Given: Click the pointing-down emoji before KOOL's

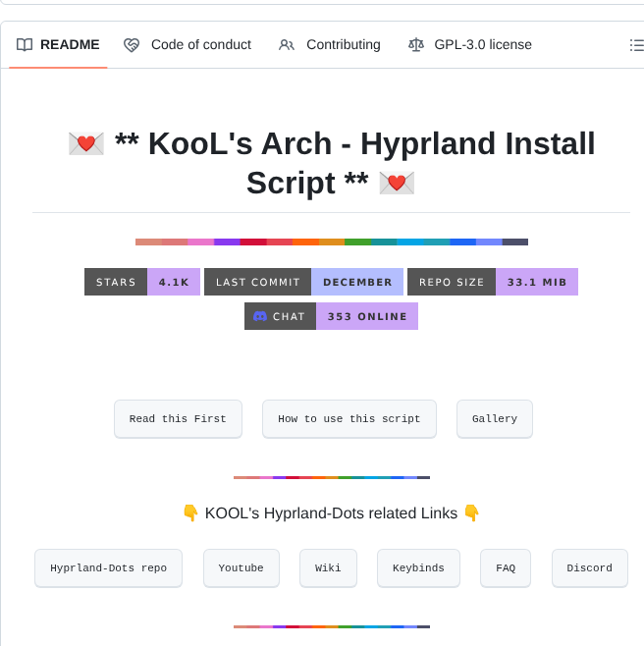Looking at the screenshot, I should pos(190,513).
